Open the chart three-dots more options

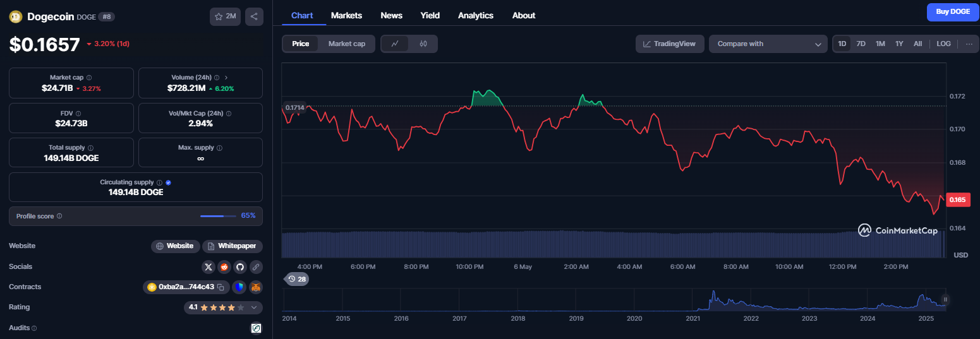[x=969, y=44]
